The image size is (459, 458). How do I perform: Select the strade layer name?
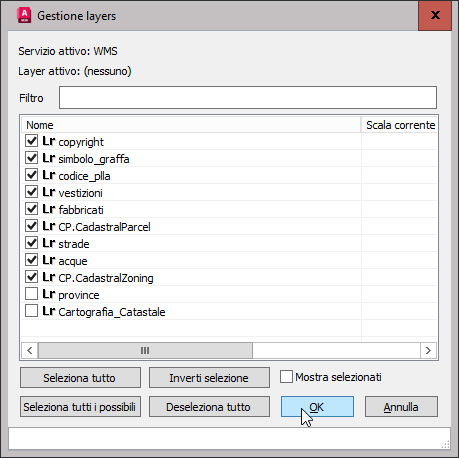(74, 244)
